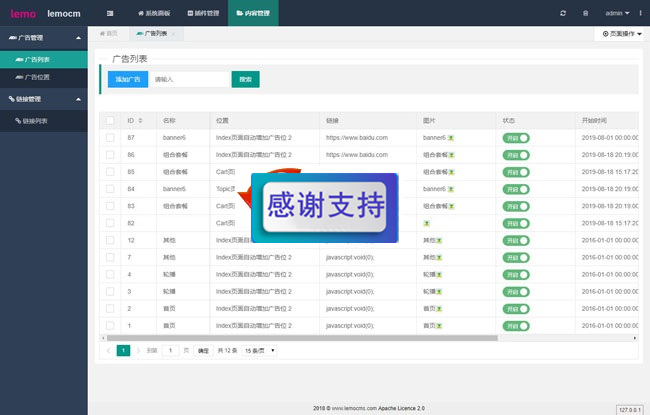Viewport: 650px width, 415px height.
Task: Click the 开始时间 column header
Action: coord(594,121)
